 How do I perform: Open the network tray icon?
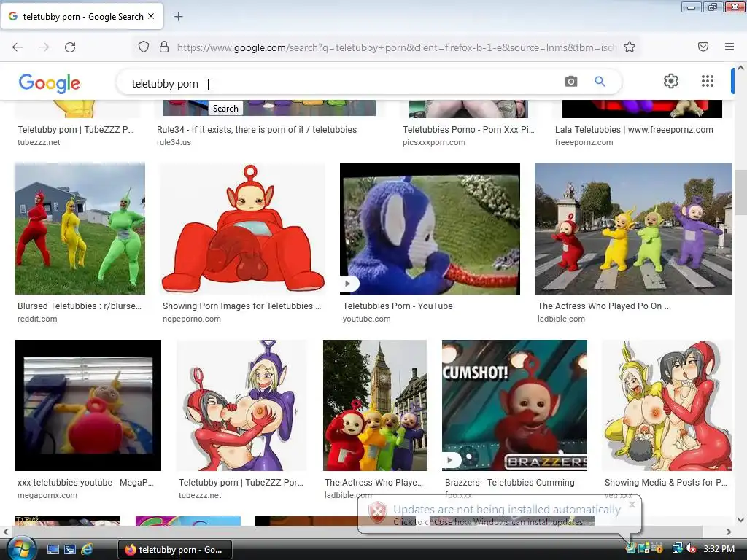pos(677,549)
